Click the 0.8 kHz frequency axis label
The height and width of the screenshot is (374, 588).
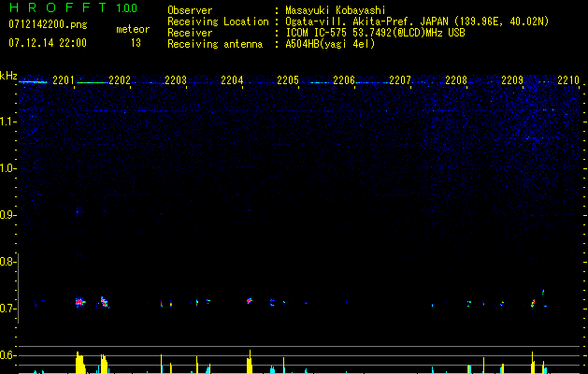8,262
